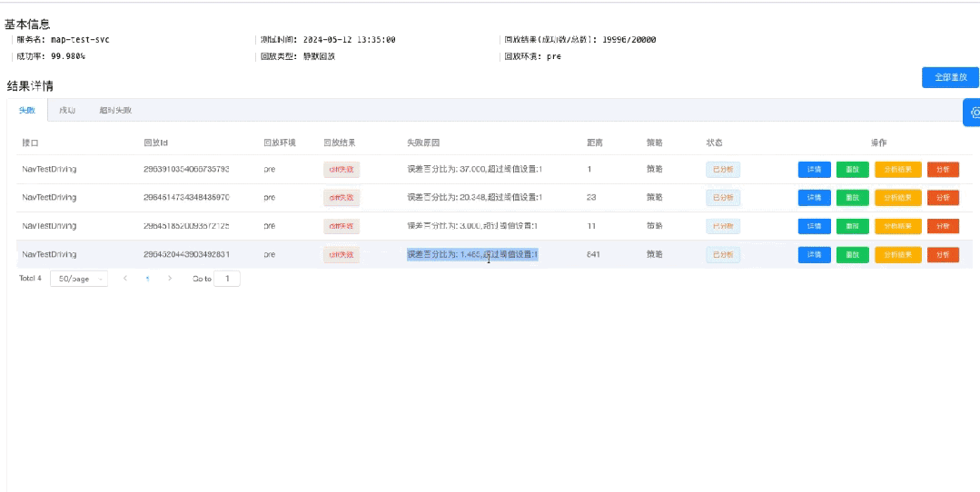Viewport: 980px width, 492px height.
Task: Switch to the 成功 tab
Action: pos(67,110)
